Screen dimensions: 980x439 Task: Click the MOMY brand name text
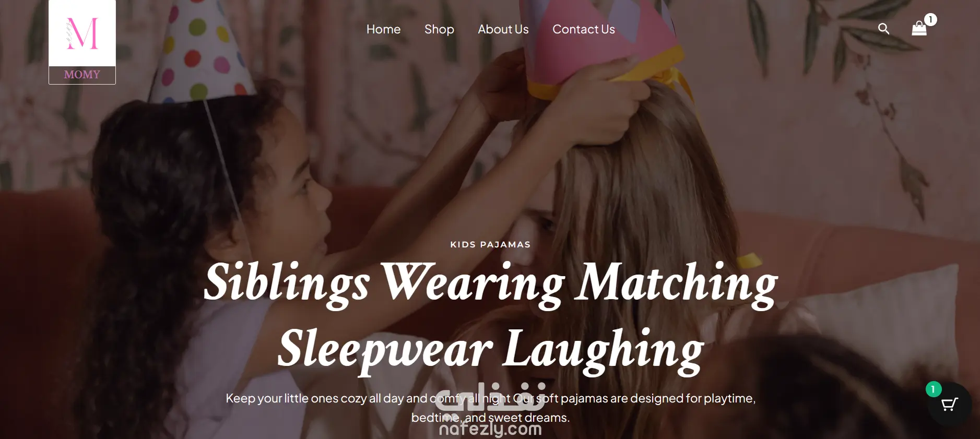pyautogui.click(x=82, y=75)
